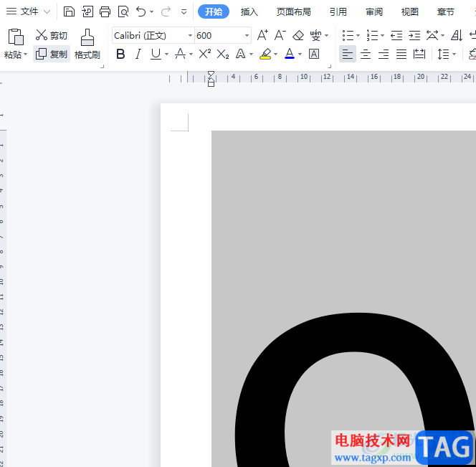Set align left paragraph

pyautogui.click(x=348, y=54)
